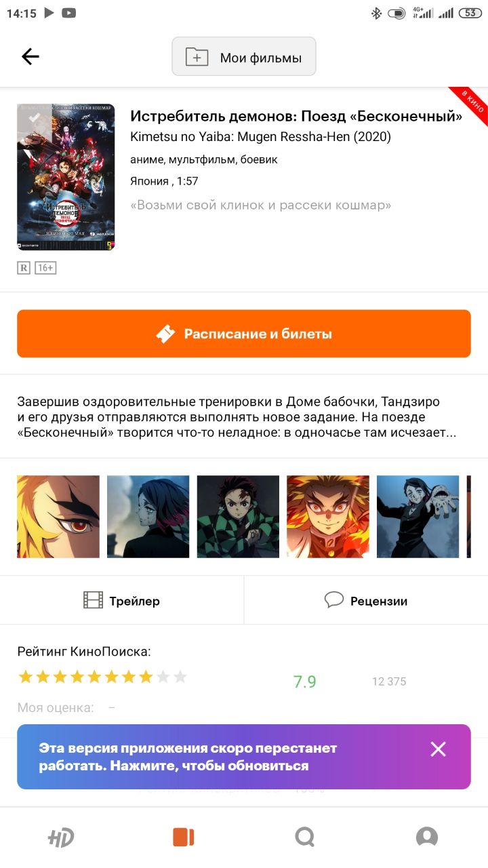Toggle watched checkmark on the poster
The image size is (488, 868).
pos(34,119)
